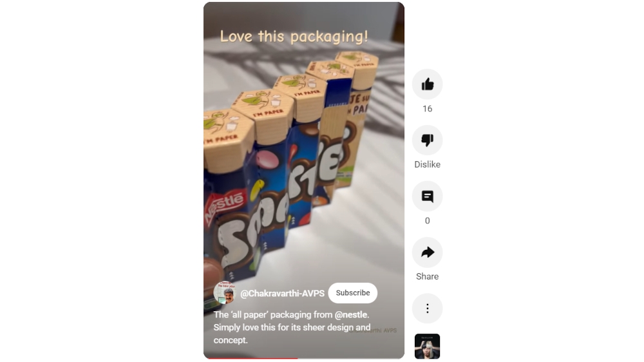Expand the video description text
The image size is (644, 362).
click(x=292, y=327)
